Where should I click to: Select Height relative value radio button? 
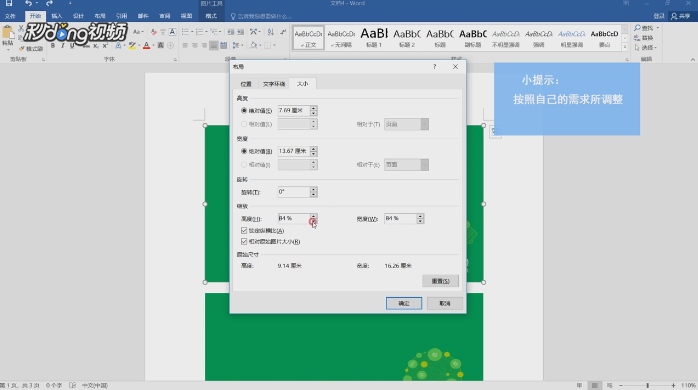pyautogui.click(x=243, y=124)
